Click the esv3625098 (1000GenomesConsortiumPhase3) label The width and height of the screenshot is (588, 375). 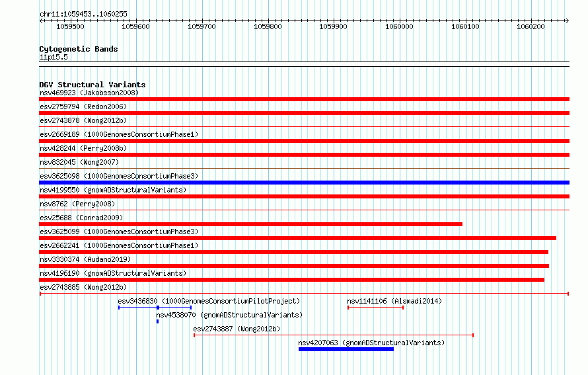click(119, 176)
